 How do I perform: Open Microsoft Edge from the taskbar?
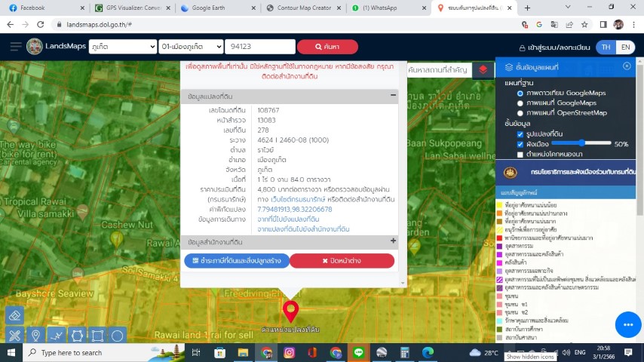click(428, 352)
